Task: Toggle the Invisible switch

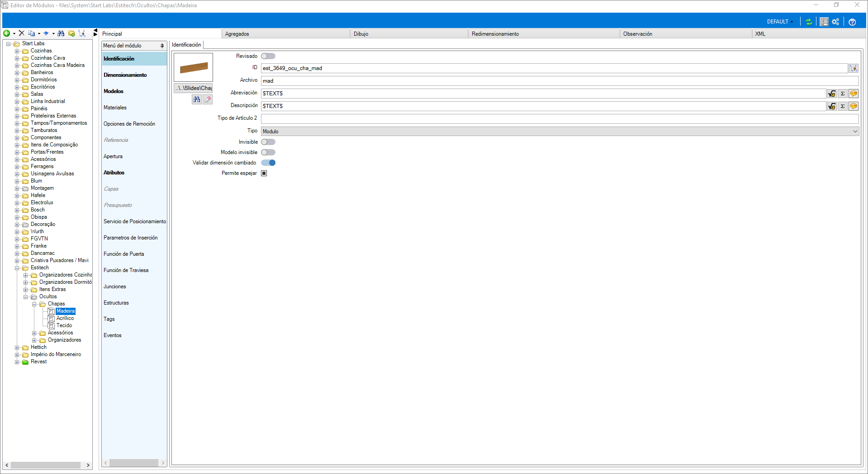Action: click(x=268, y=142)
